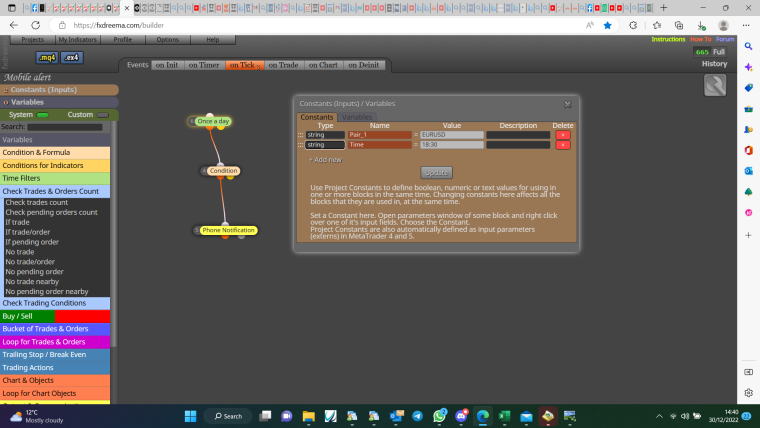The height and width of the screenshot is (428, 760).
Task: Open WhatsApp from taskbar
Action: click(440, 416)
